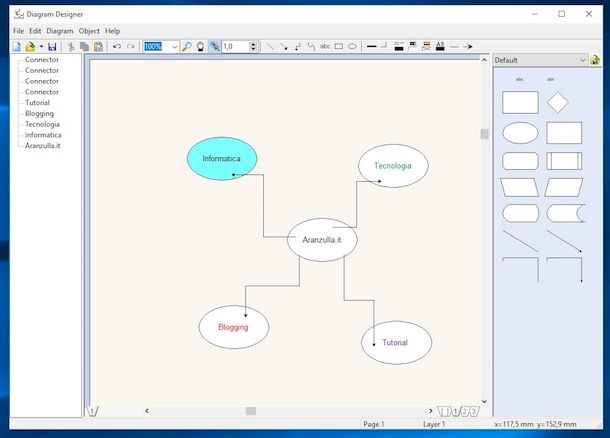Click the thick line style icon
The image size is (610, 438).
[x=372, y=47]
